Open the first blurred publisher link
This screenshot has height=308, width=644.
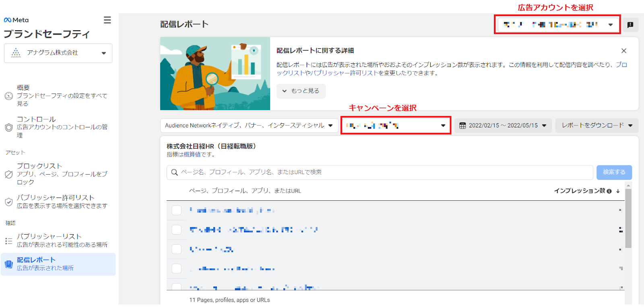tap(232, 210)
